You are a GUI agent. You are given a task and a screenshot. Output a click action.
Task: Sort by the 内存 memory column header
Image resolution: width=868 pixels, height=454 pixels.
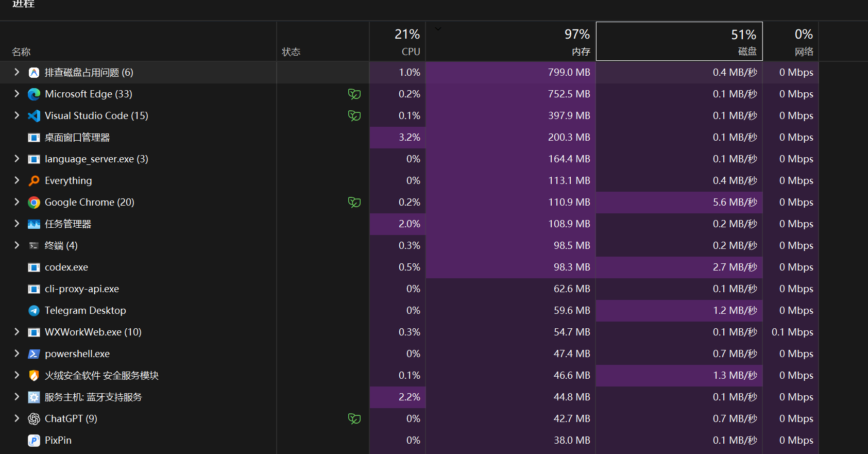[511, 41]
